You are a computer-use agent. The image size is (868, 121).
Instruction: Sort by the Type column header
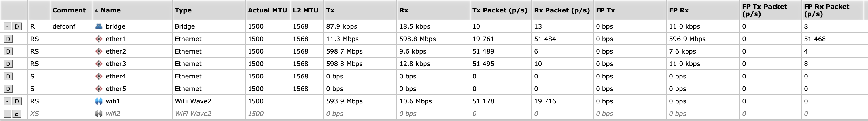pos(183,10)
